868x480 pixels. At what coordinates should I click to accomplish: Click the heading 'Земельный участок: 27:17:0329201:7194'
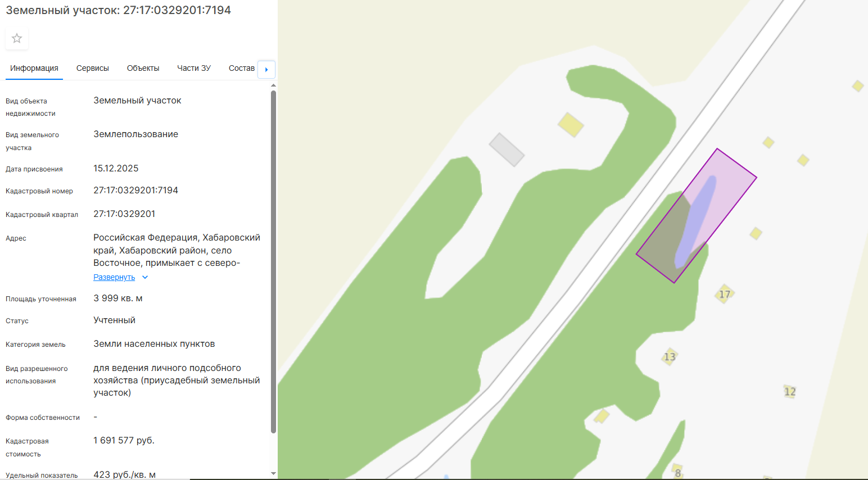118,10
